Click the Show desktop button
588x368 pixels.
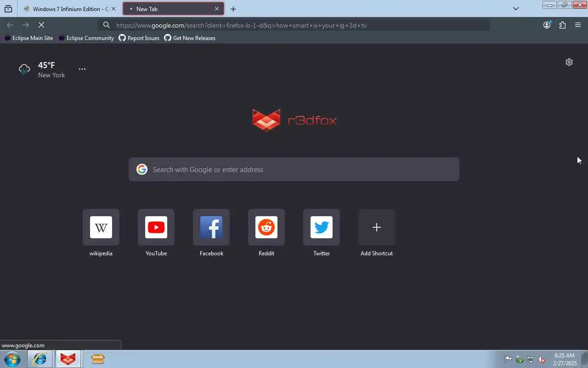click(x=584, y=359)
